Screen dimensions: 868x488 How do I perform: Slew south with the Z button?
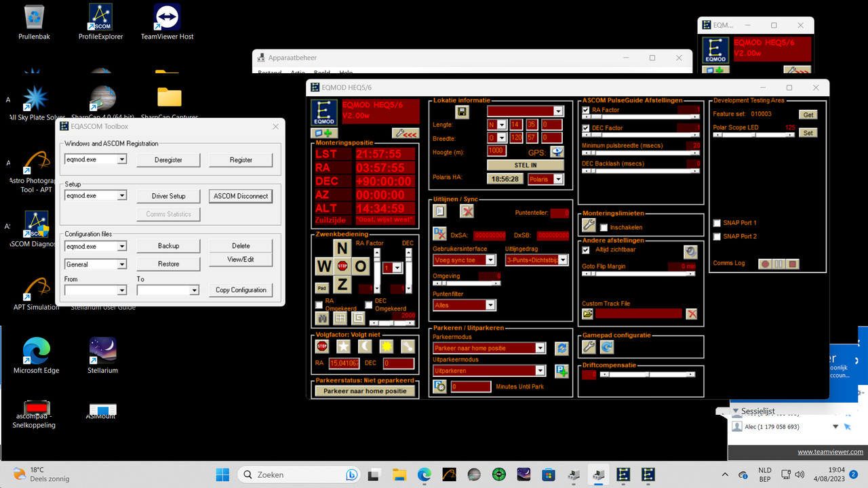click(x=342, y=284)
